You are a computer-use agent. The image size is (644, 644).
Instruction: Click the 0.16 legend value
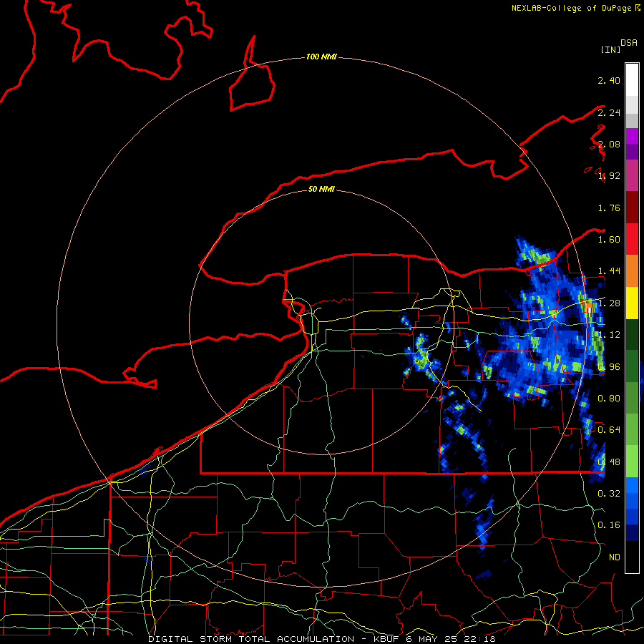pos(609,525)
